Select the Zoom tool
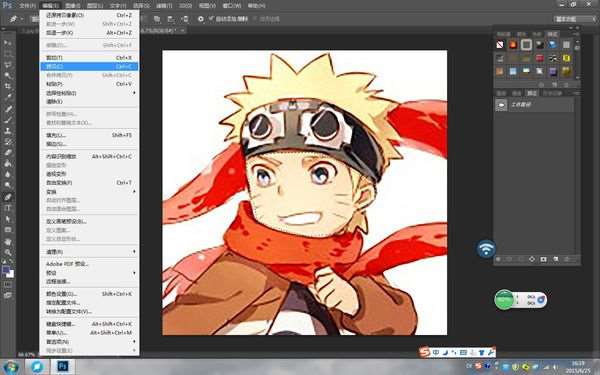This screenshot has width=600, height=375. click(8, 253)
